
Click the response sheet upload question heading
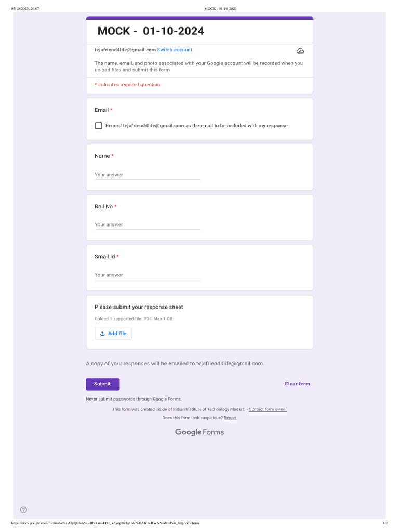139,307
